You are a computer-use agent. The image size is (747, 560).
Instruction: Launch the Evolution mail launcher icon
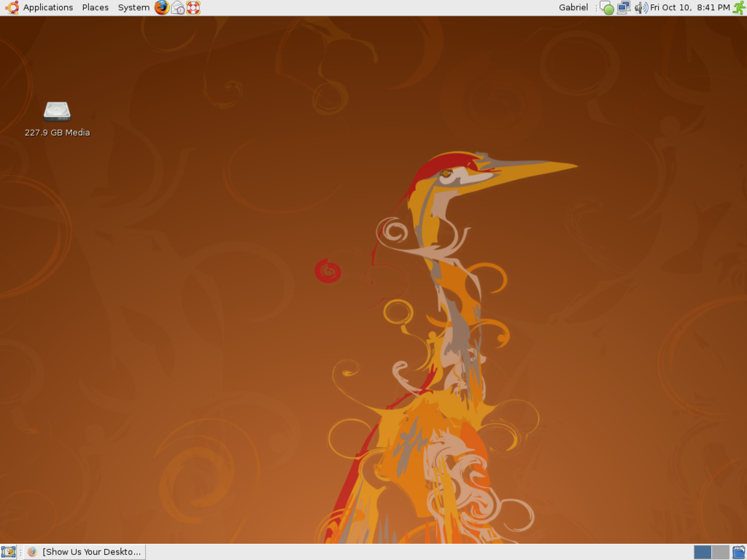coord(178,7)
